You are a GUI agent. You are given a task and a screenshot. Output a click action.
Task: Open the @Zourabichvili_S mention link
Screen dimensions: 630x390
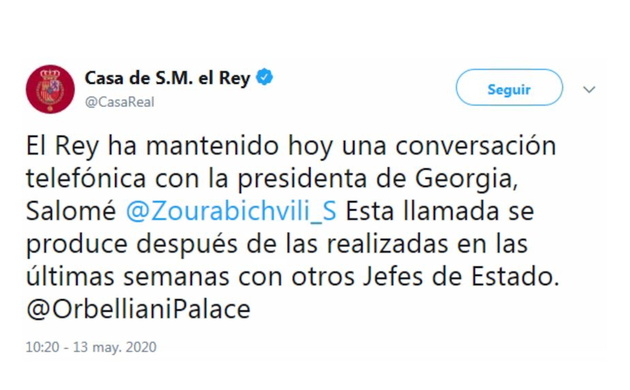click(231, 211)
